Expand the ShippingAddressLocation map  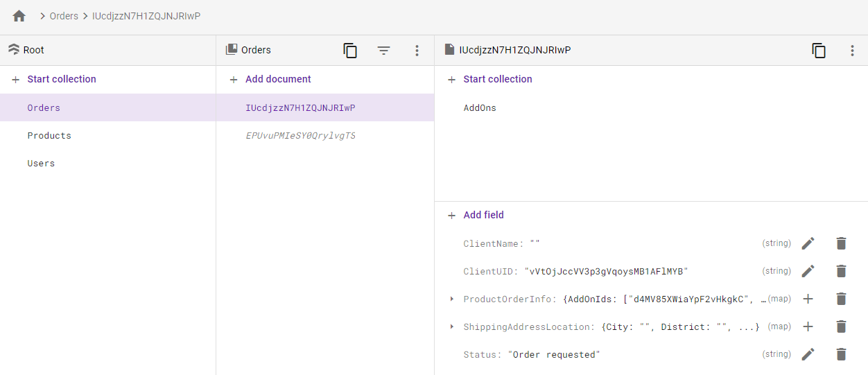(452, 326)
